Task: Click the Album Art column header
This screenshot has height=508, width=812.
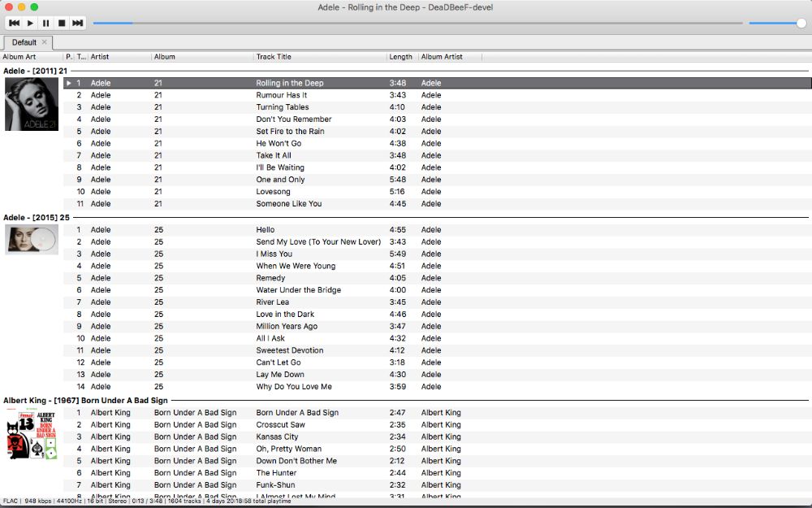Action: 32,57
